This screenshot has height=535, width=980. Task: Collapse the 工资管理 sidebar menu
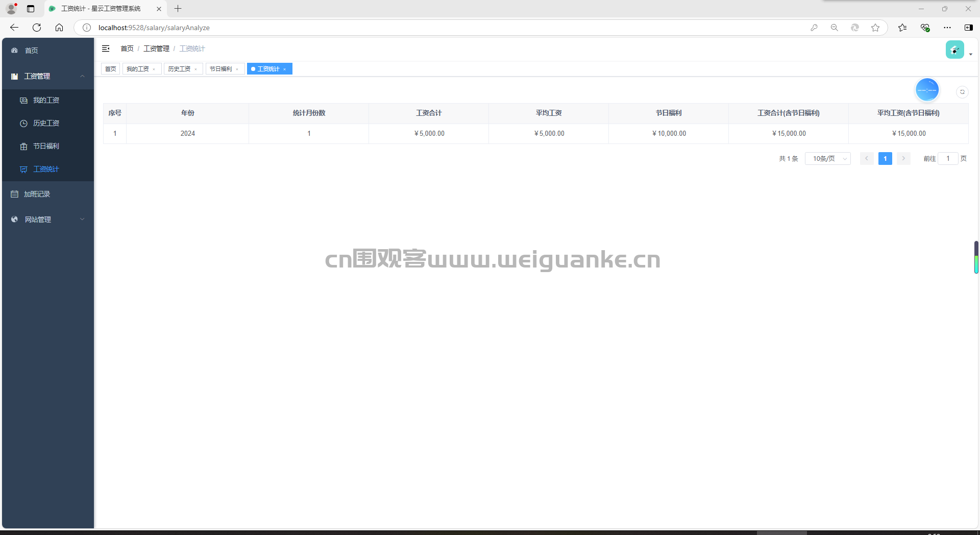coord(48,76)
